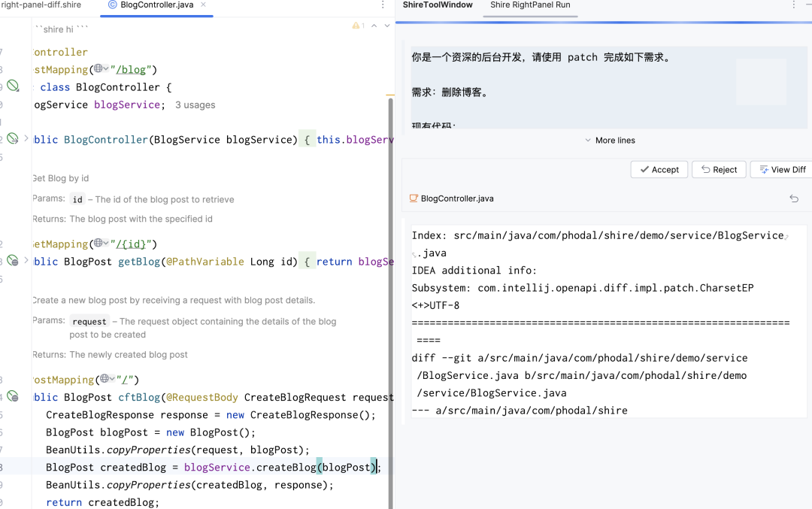
Task: Click the Java file icon beside BlogController.java
Action: coord(414,198)
